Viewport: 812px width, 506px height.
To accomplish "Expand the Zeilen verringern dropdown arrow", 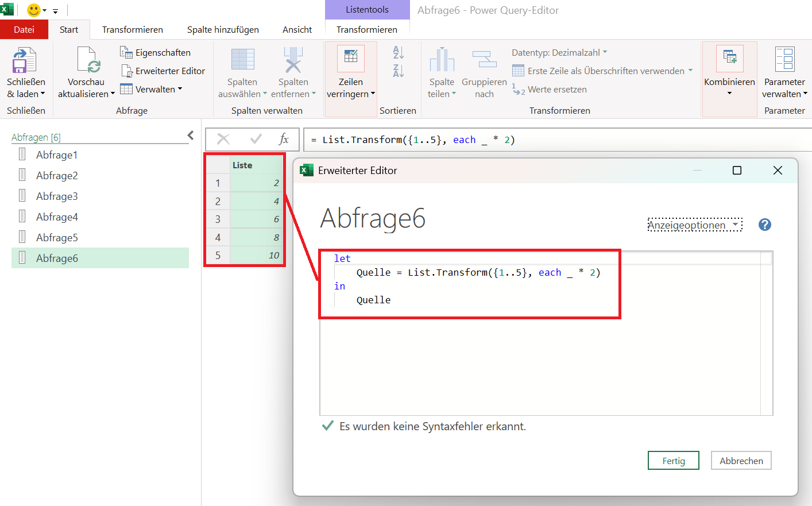I will tap(373, 94).
